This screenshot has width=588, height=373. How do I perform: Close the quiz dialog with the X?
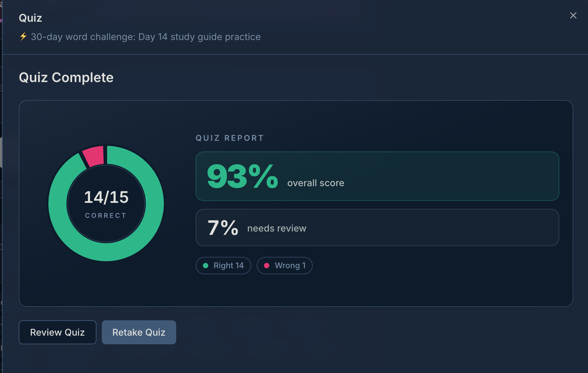click(573, 15)
